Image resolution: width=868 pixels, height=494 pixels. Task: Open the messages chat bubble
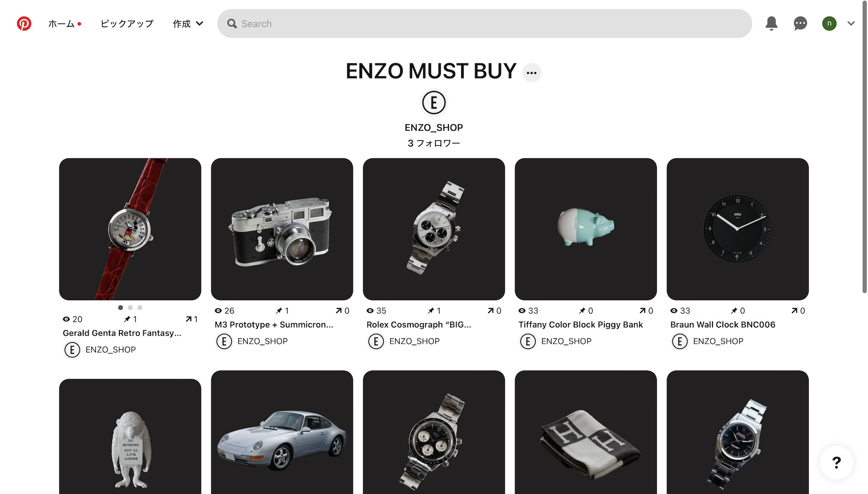pyautogui.click(x=800, y=24)
